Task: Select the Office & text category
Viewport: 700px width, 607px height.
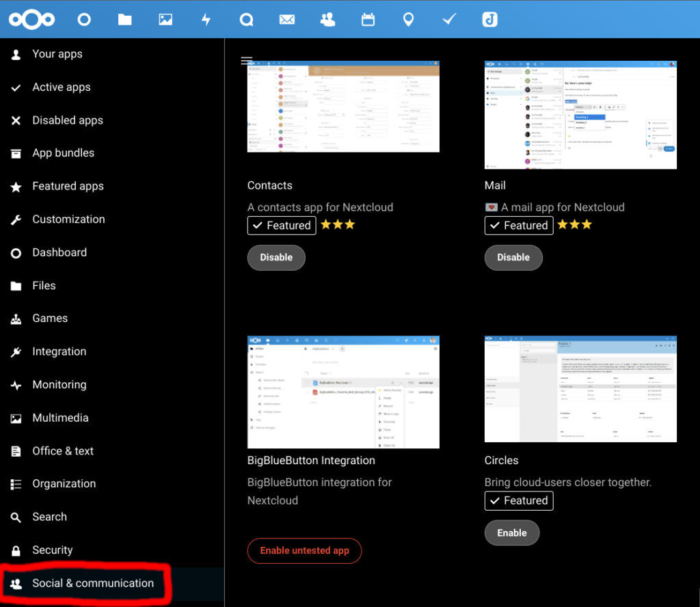Action: [111, 450]
